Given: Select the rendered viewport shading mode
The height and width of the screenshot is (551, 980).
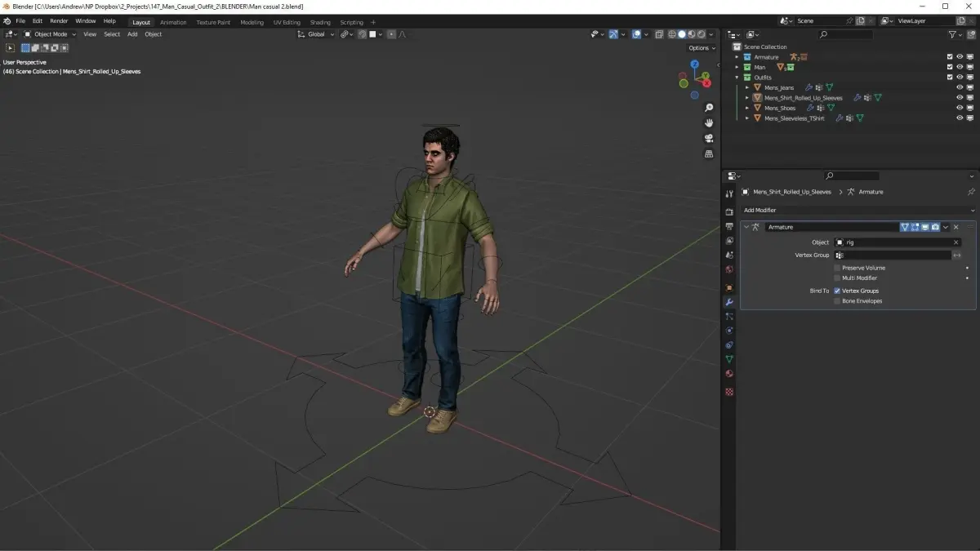Looking at the screenshot, I should click(x=701, y=34).
